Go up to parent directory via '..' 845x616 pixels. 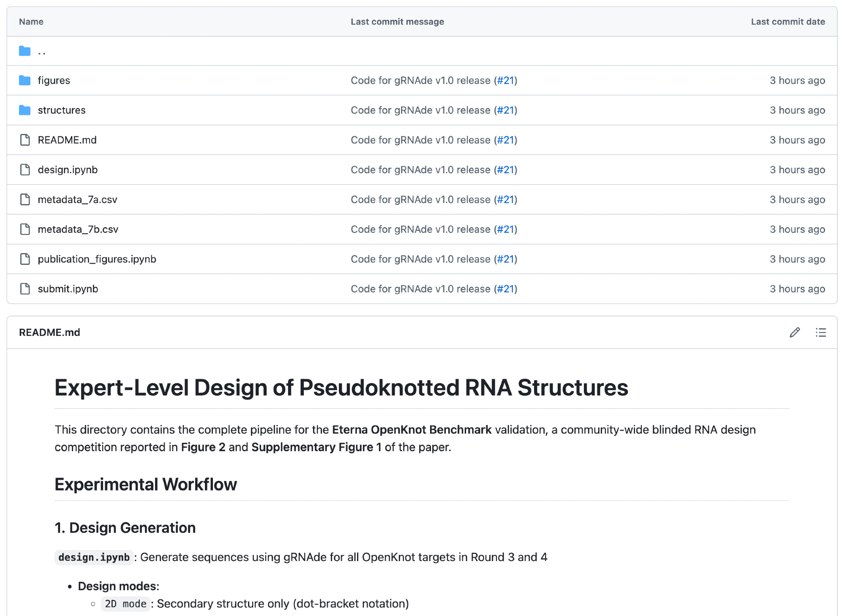(42, 52)
